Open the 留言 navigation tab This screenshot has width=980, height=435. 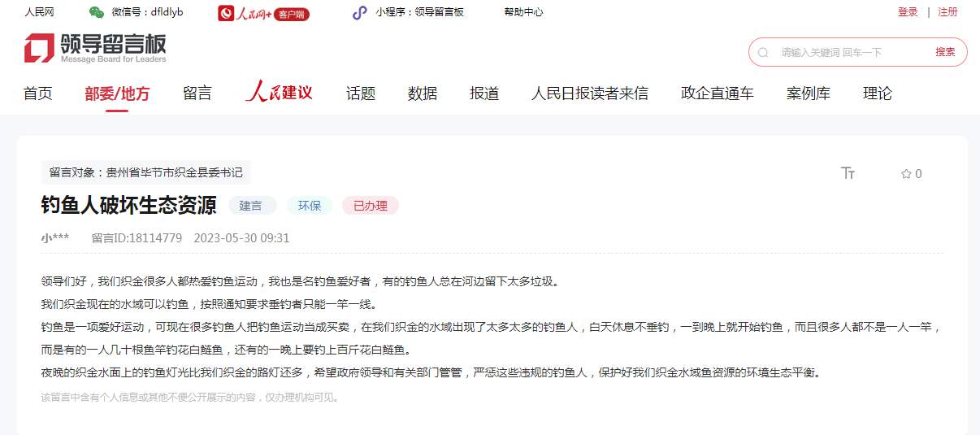[x=197, y=94]
